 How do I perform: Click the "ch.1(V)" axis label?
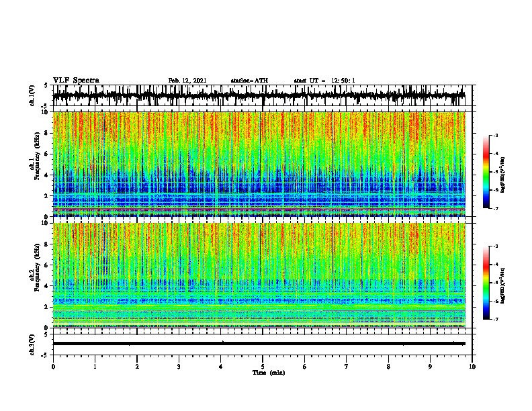[x=32, y=95]
